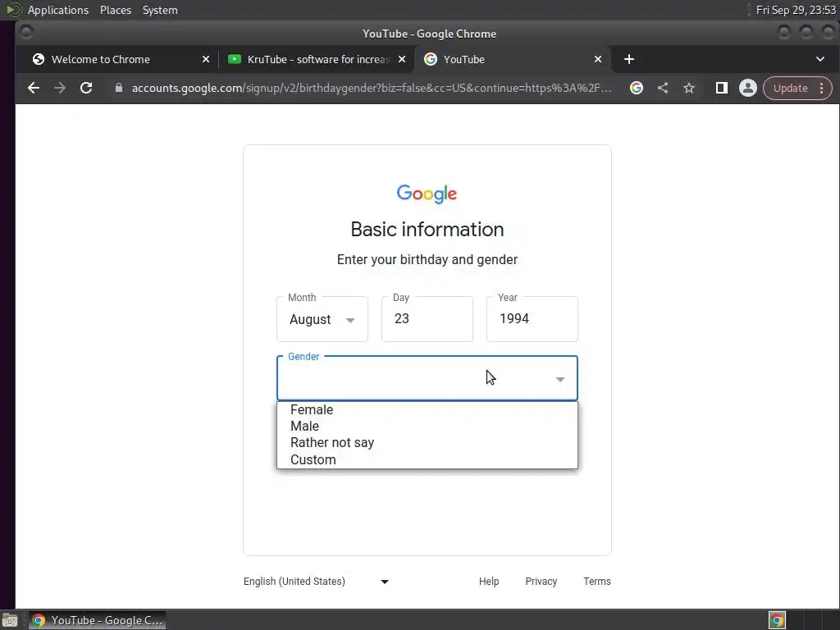Click the Year field with 1994
This screenshot has height=630, width=840.
click(x=532, y=319)
